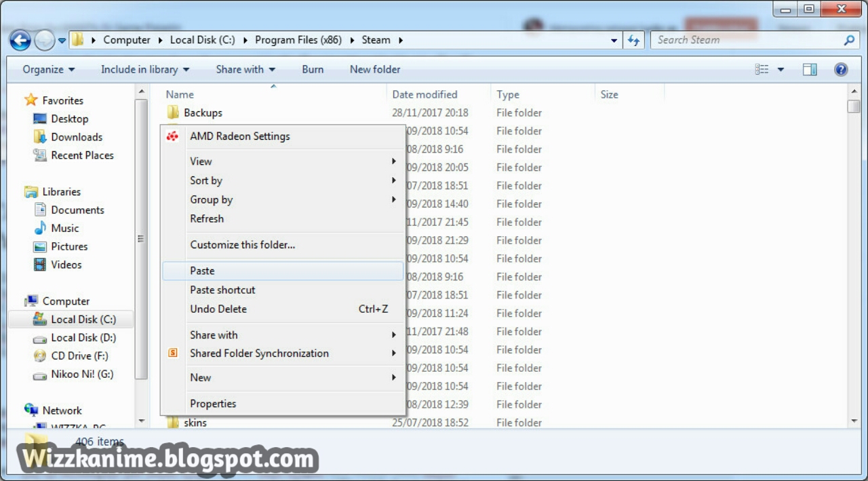
Task: Select the Local Disk (C:) drive icon
Action: pyautogui.click(x=40, y=319)
